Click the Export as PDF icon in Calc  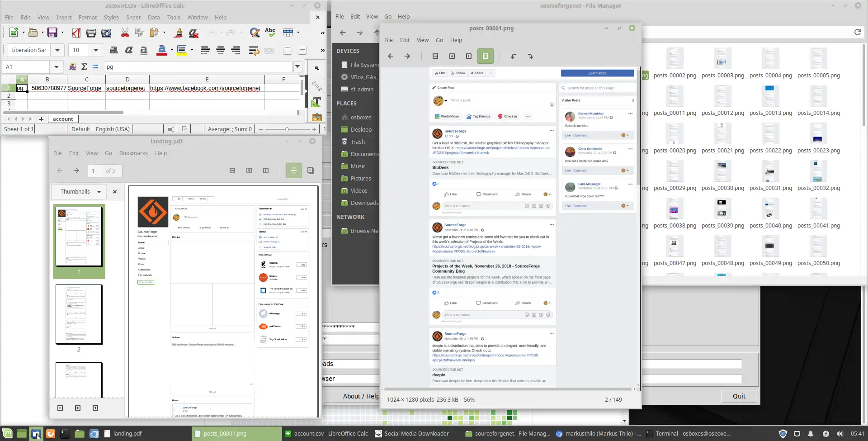click(x=76, y=33)
